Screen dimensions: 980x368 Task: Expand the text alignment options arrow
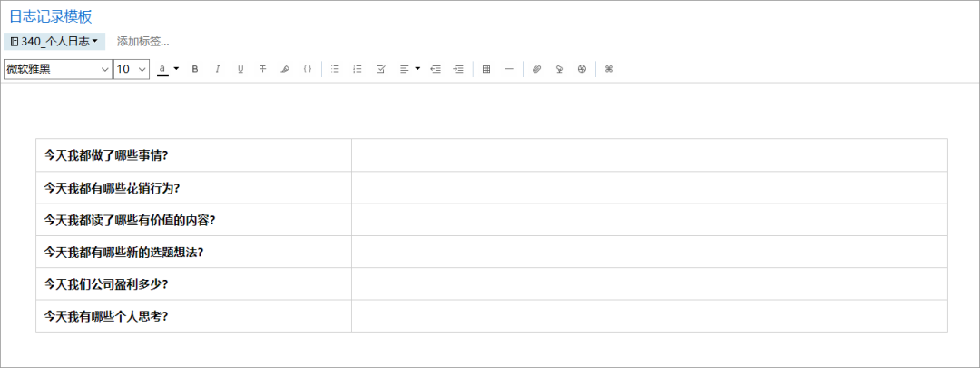[417, 69]
